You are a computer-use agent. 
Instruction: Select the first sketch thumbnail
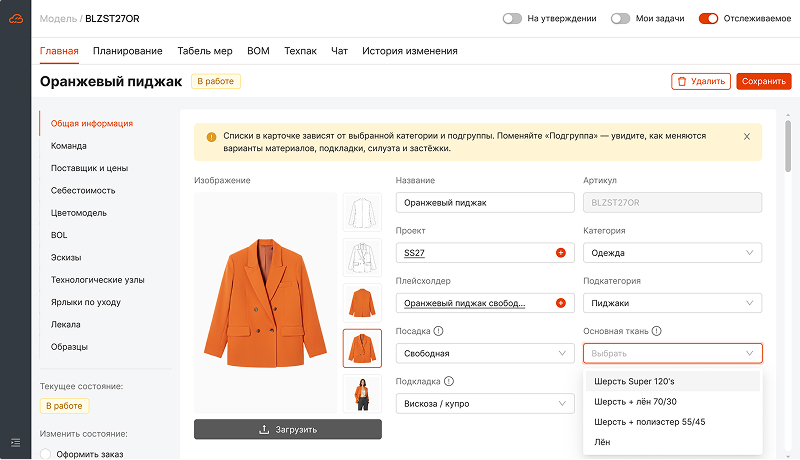[x=362, y=212]
